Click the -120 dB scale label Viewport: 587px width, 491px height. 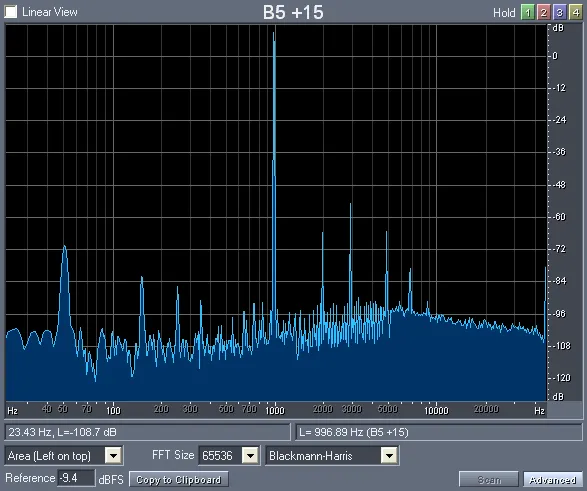point(561,378)
